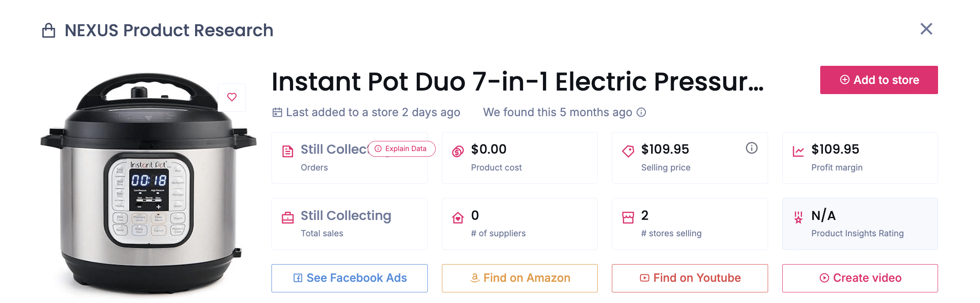Click the Amazon icon in Find on Amazon
This screenshot has width=980, height=303.
pyautogui.click(x=475, y=278)
